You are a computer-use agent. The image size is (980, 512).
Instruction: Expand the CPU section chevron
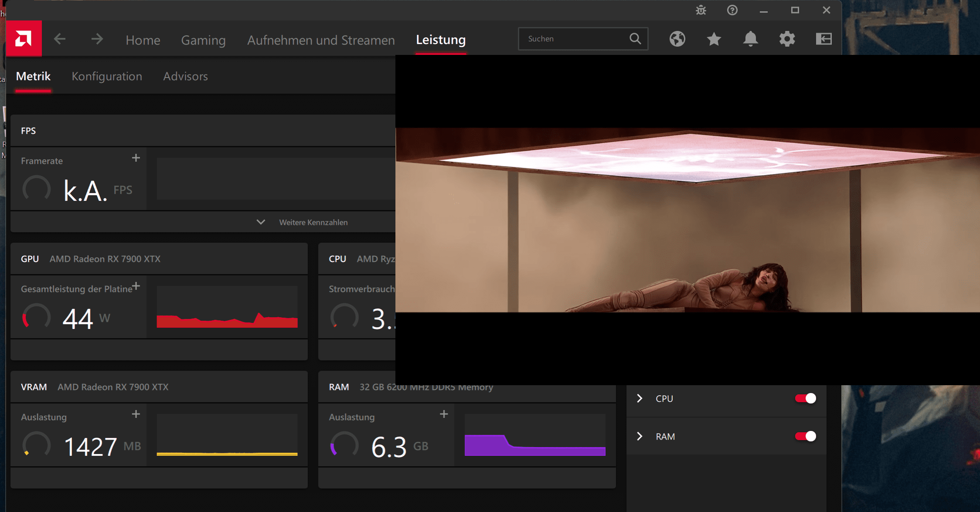(x=640, y=398)
